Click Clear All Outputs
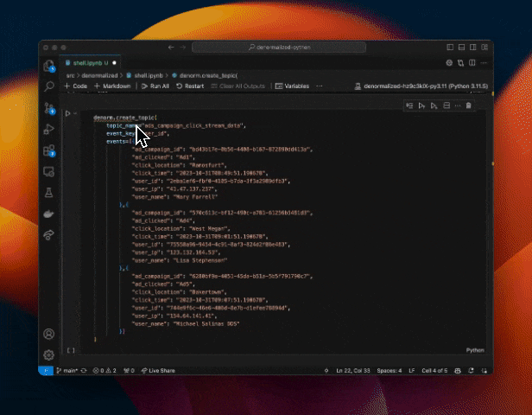 coord(237,86)
